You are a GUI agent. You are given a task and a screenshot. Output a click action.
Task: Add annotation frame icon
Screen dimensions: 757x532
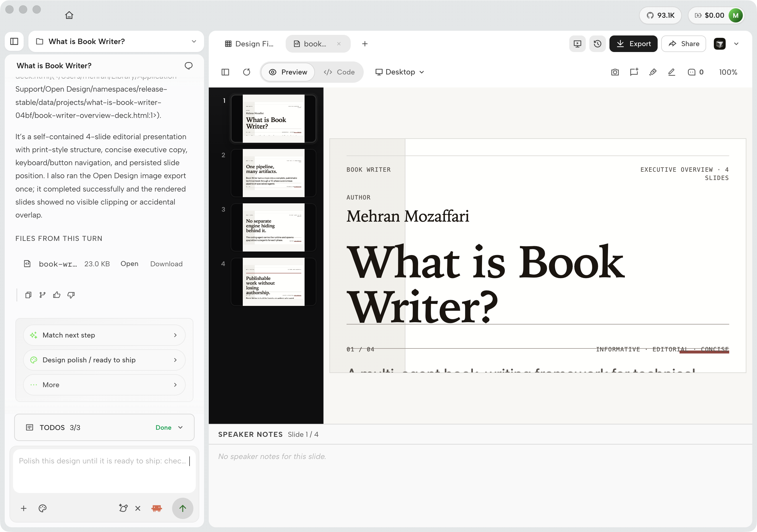[x=634, y=72]
